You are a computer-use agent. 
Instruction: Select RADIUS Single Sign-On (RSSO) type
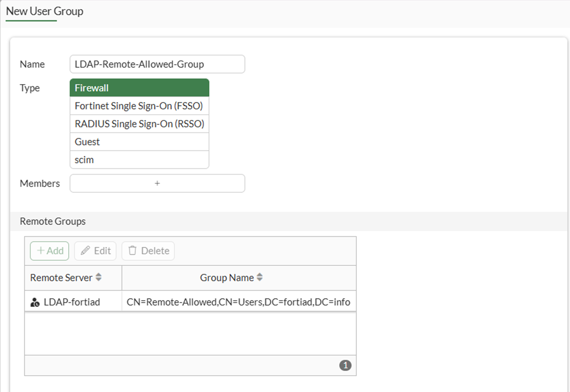[x=139, y=124]
